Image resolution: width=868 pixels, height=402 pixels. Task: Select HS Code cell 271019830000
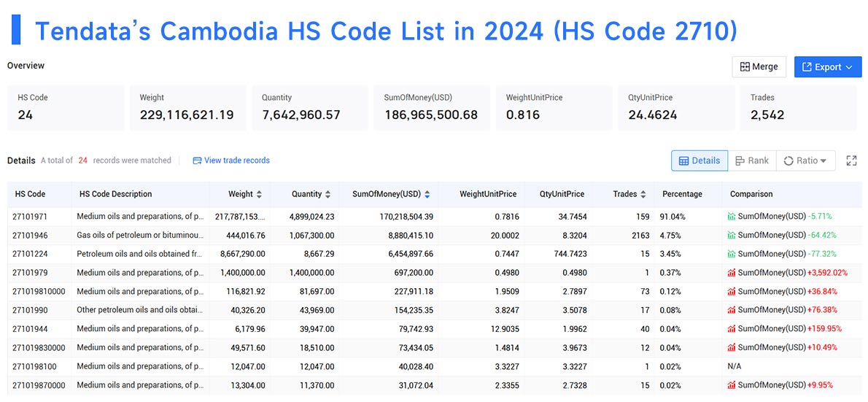point(39,348)
